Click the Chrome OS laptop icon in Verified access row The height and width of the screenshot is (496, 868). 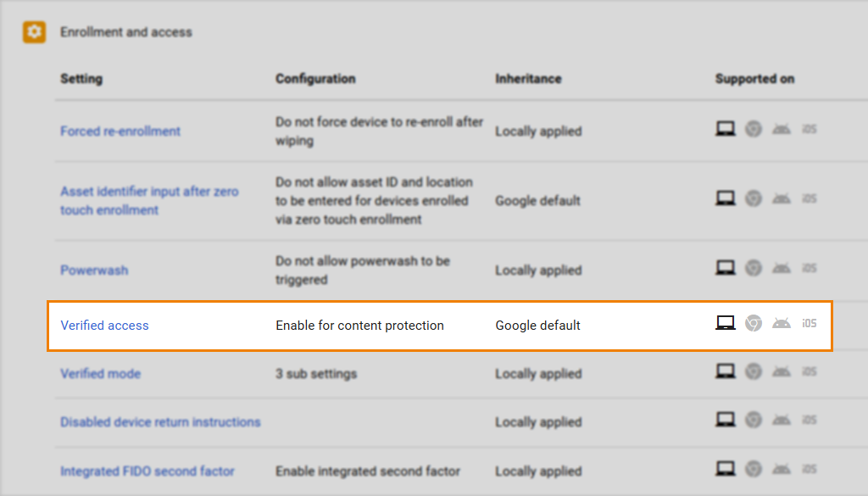click(x=725, y=323)
